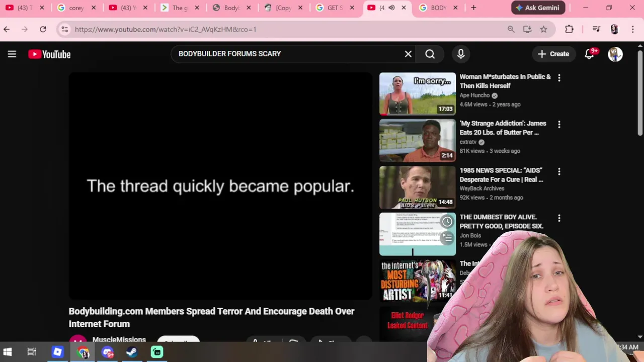Click the page vertical scrollbar
The height and width of the screenshot is (362, 644).
click(x=639, y=93)
